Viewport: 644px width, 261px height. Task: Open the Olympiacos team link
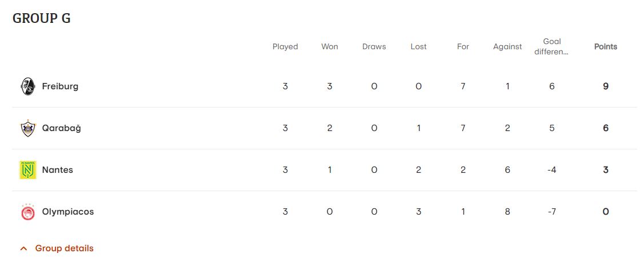67,212
